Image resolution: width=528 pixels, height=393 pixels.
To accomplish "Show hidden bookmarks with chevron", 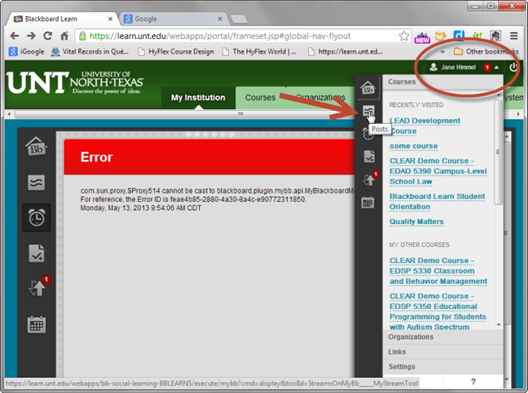I will [442, 52].
